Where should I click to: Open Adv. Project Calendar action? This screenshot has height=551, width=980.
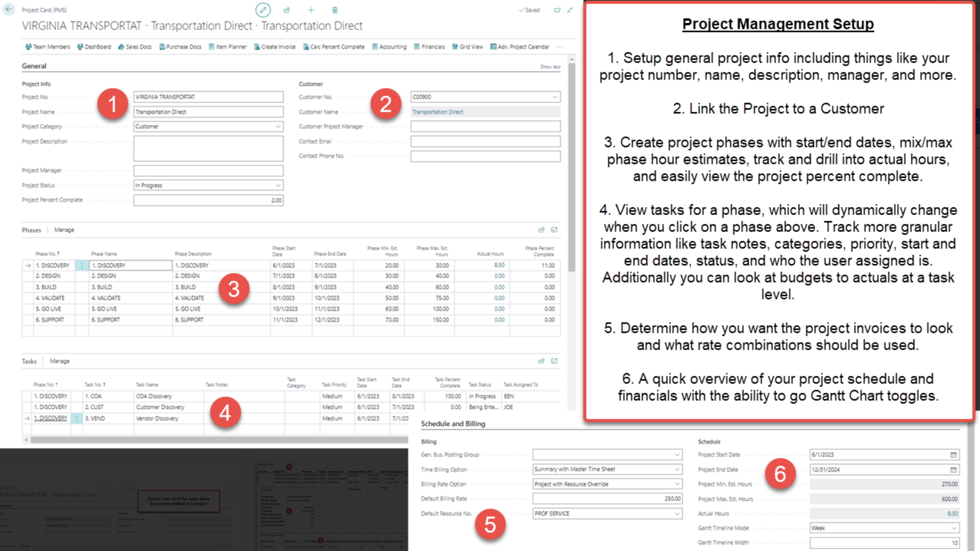click(519, 47)
